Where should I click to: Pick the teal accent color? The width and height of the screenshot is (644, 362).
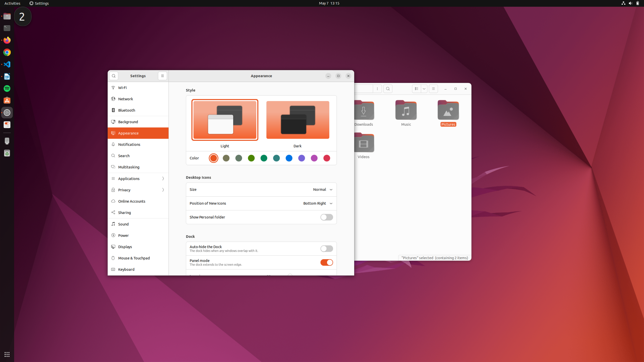click(x=277, y=158)
